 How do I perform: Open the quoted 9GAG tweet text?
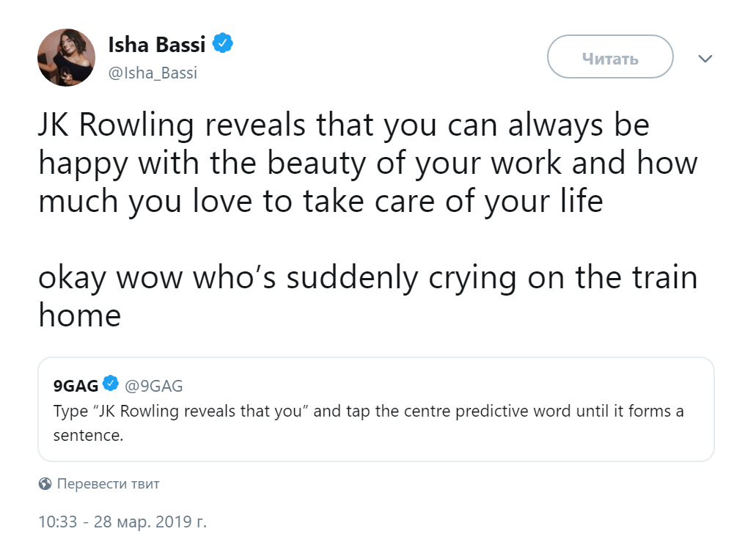click(368, 423)
